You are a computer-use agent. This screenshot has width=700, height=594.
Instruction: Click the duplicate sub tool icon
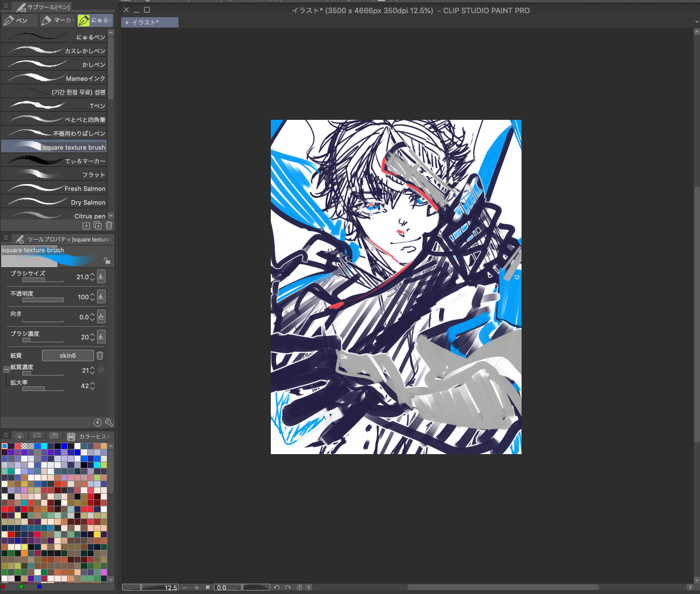click(x=98, y=226)
